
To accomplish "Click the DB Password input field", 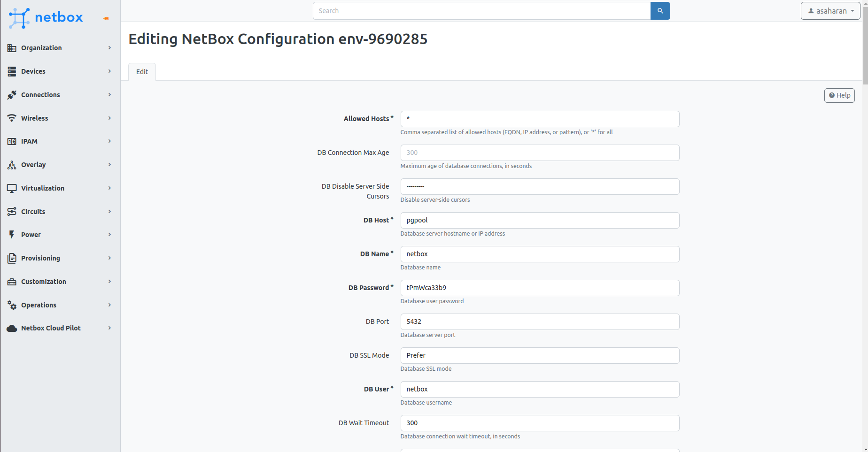I will coord(540,288).
